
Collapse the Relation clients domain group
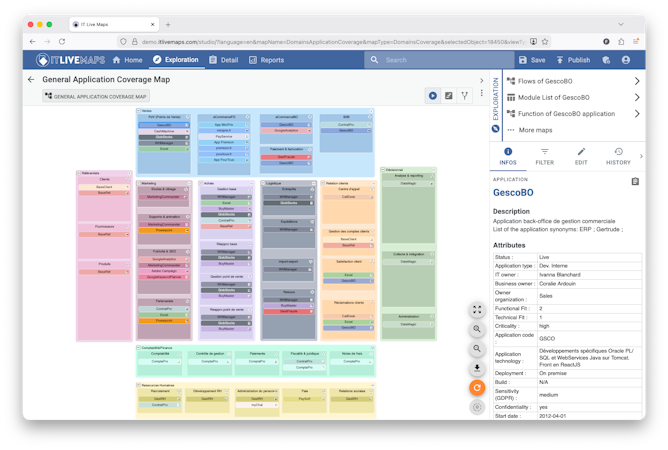click(323, 183)
